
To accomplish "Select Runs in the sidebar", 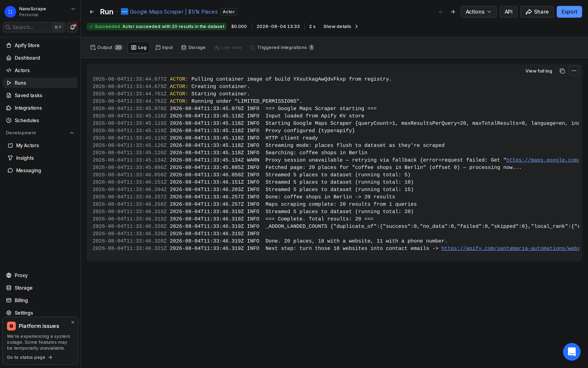I will tap(40, 83).
